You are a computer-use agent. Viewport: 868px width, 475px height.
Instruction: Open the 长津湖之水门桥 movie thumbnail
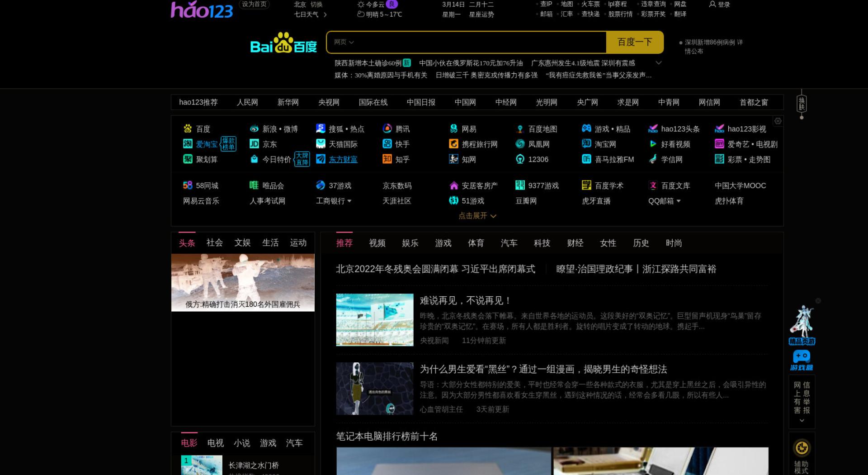[x=202, y=465]
